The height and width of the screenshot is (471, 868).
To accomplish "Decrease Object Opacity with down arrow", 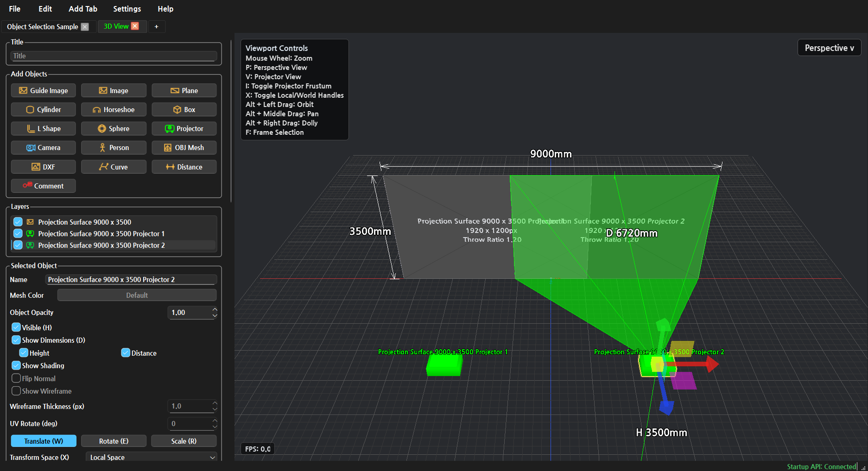I will point(215,315).
